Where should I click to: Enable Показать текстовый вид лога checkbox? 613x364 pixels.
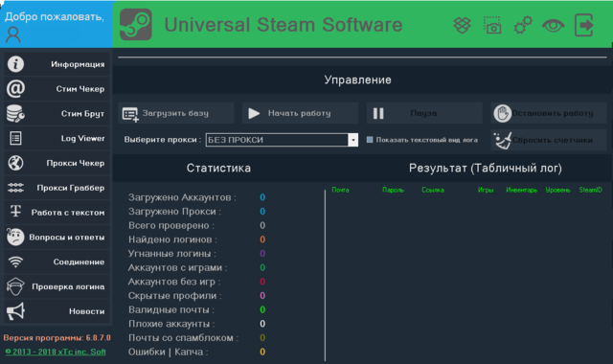click(x=370, y=140)
